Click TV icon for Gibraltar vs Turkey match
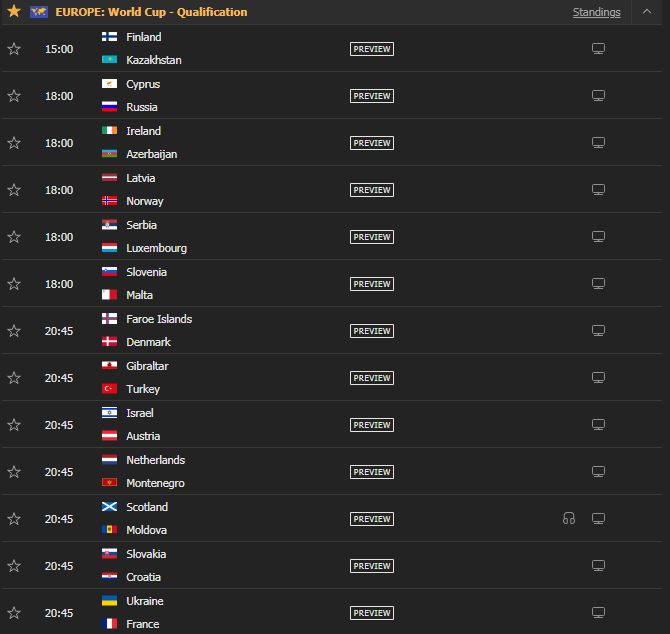The width and height of the screenshot is (670, 634). [x=598, y=378]
